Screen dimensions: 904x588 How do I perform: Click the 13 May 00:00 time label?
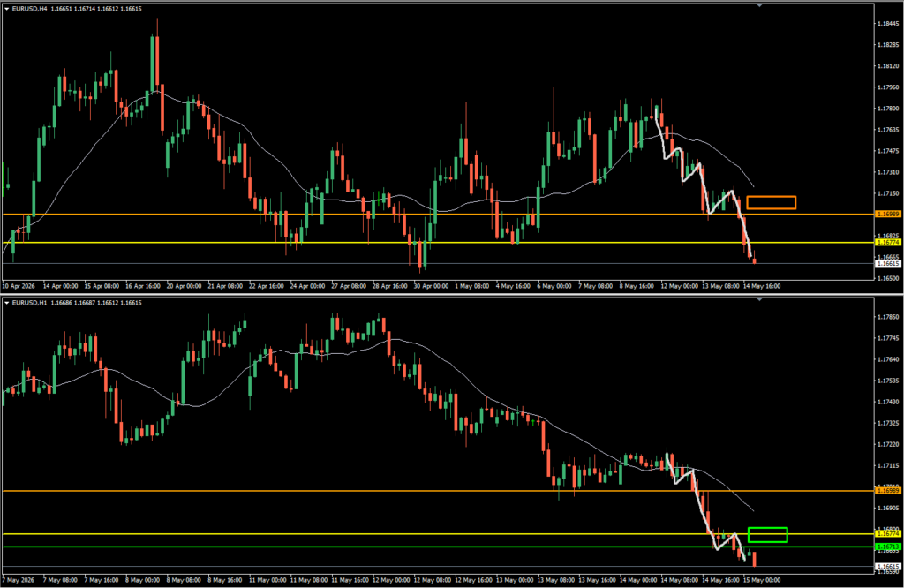[x=516, y=580]
